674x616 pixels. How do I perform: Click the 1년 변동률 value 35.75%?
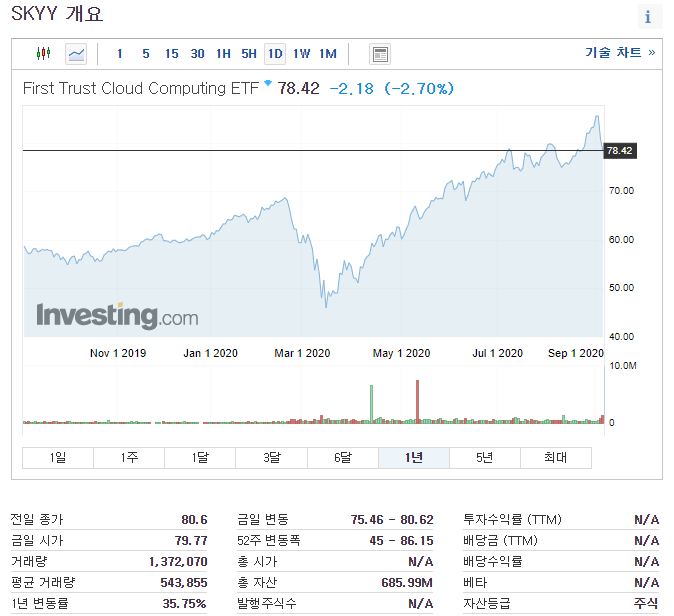(184, 604)
